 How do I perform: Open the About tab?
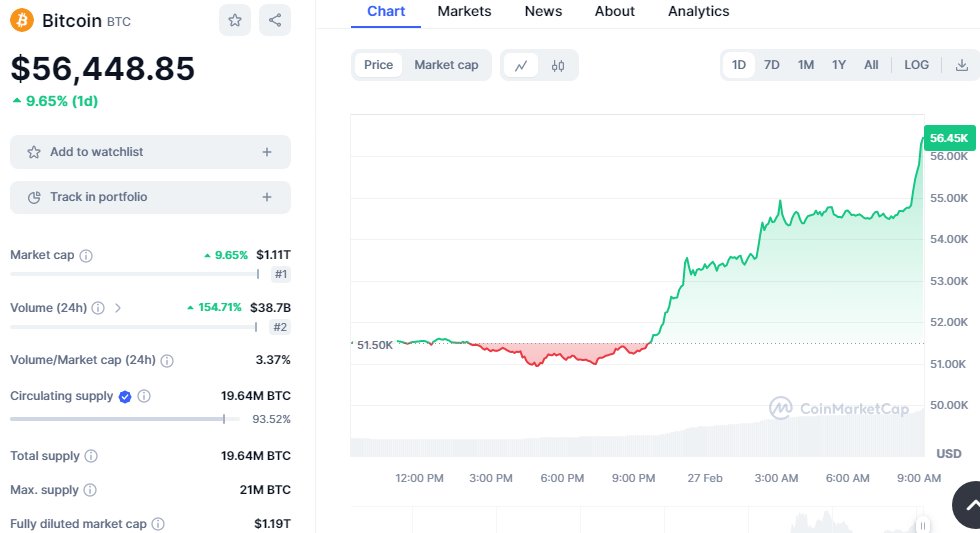click(x=614, y=11)
